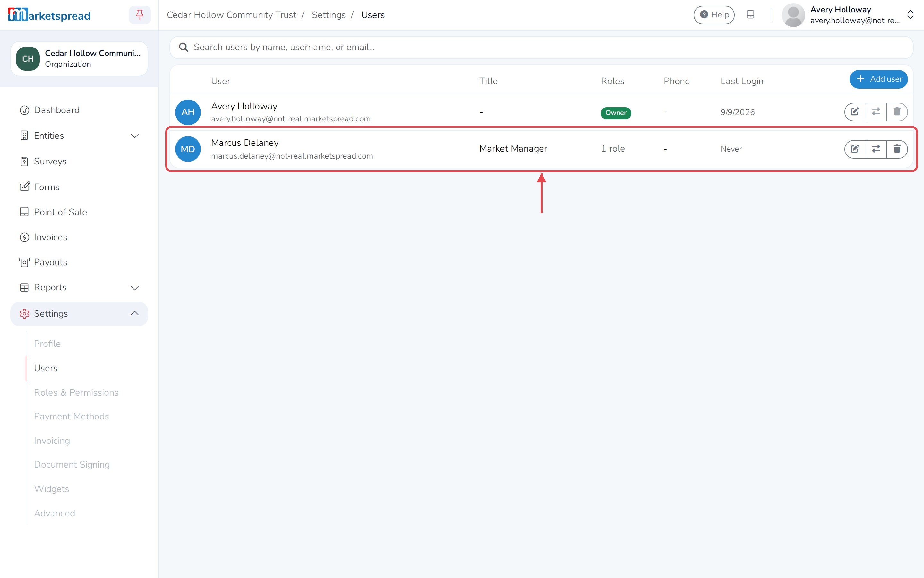This screenshot has width=924, height=578.
Task: Click the MD avatar circle
Action: pos(188,149)
